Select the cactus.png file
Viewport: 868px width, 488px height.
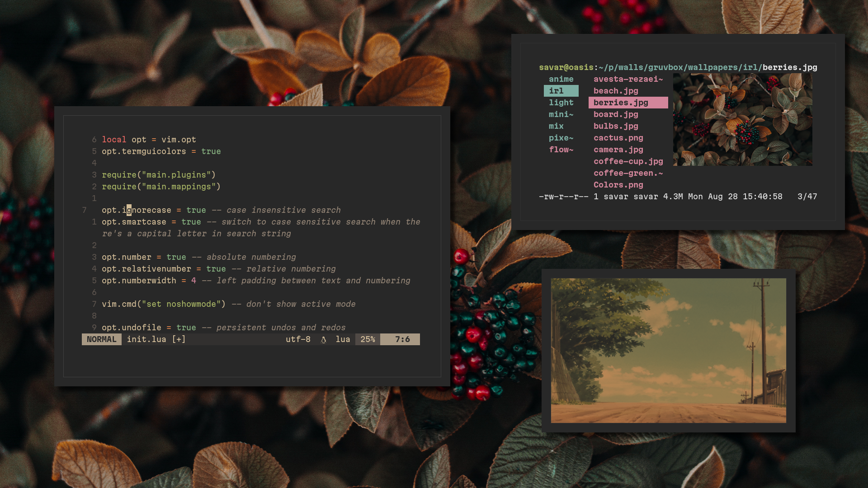point(618,138)
